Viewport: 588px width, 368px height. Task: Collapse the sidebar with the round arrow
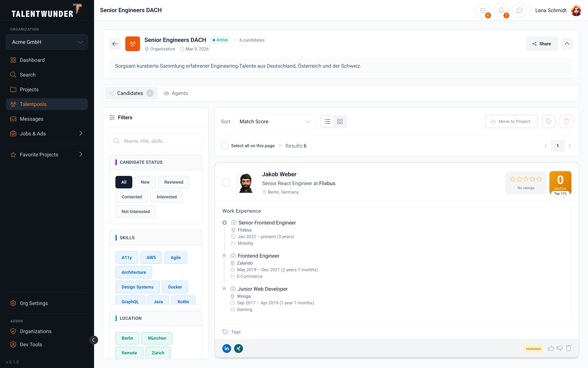coord(94,340)
